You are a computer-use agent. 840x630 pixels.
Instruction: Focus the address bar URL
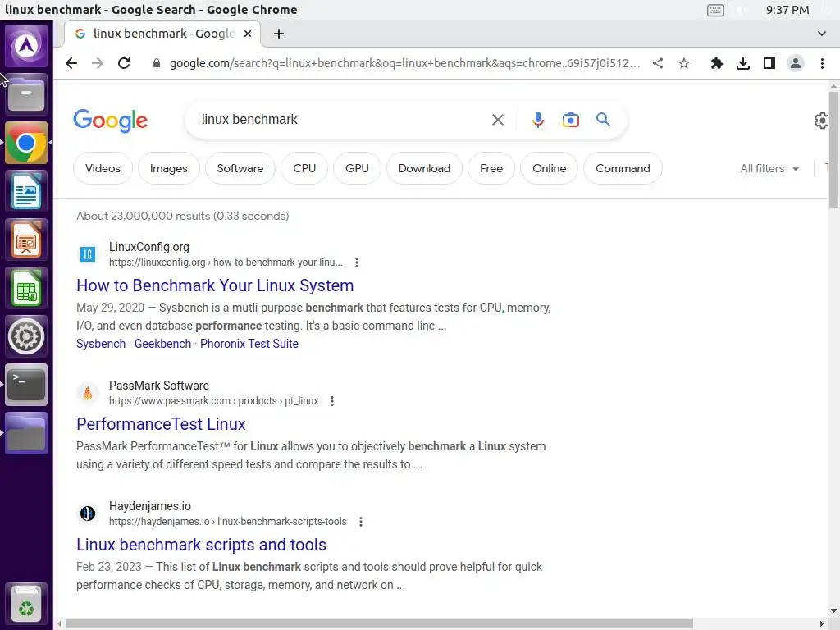(x=404, y=63)
